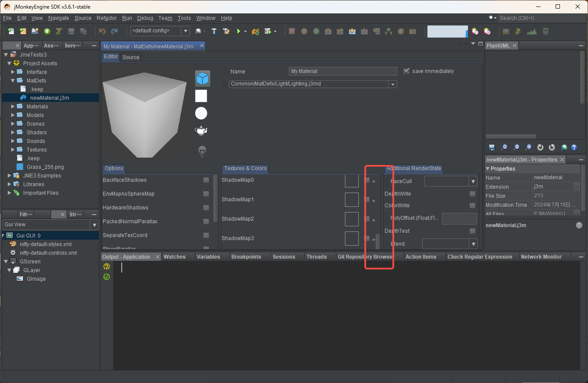588x383 pixels.
Task: Open the Refactor menu
Action: tap(107, 18)
